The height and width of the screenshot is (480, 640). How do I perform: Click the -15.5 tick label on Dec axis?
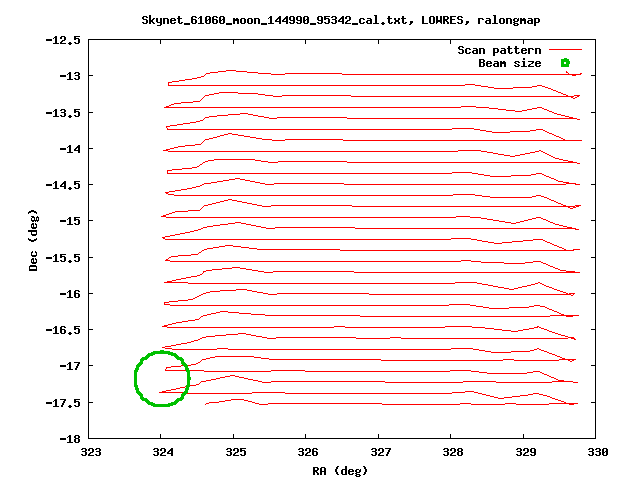[64, 257]
